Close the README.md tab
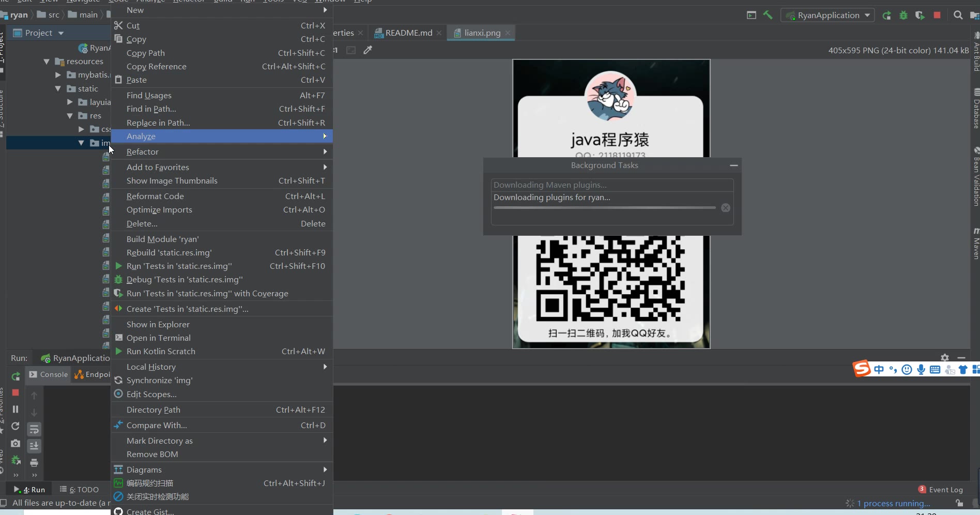This screenshot has width=980, height=515. coord(439,33)
